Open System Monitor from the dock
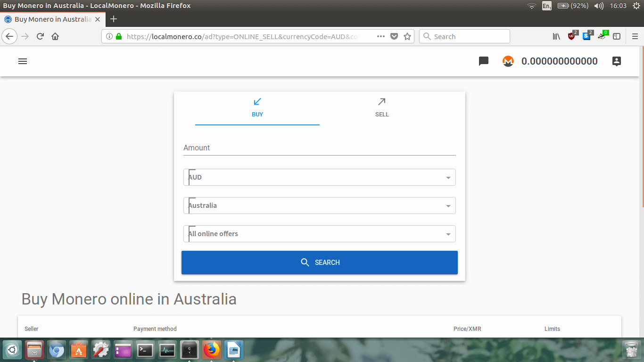Viewport: 644px width, 362px height. pyautogui.click(x=167, y=350)
